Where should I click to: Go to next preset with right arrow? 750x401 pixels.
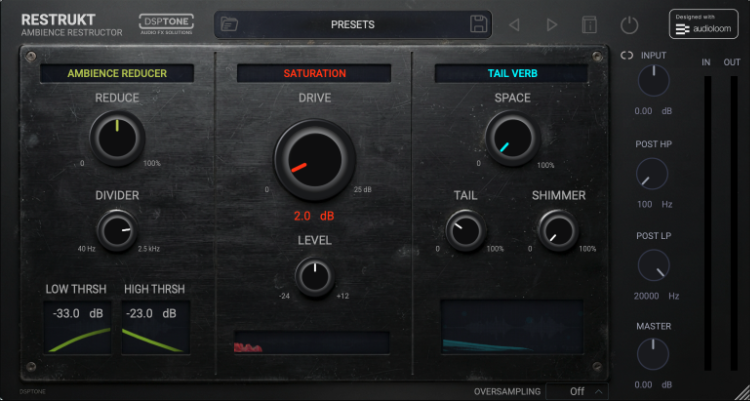tap(552, 25)
